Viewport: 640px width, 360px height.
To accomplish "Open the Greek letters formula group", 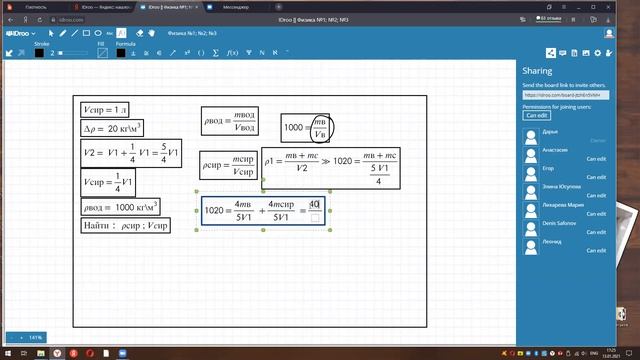I will click(249, 53).
